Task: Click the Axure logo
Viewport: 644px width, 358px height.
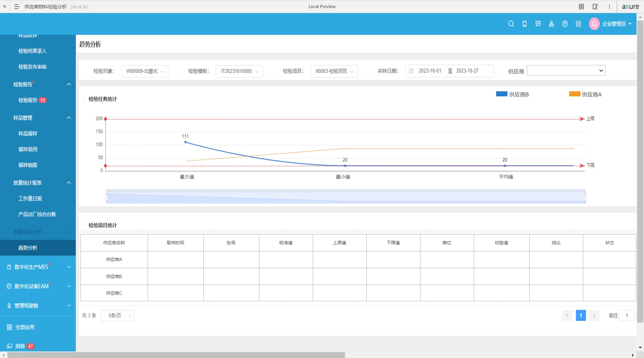Action: tap(630, 7)
